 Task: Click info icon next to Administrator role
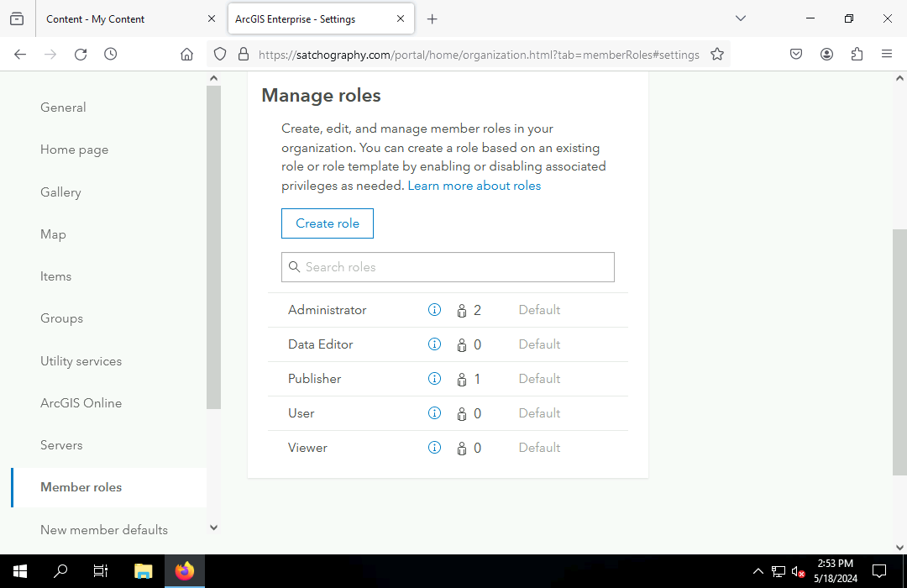pos(434,310)
